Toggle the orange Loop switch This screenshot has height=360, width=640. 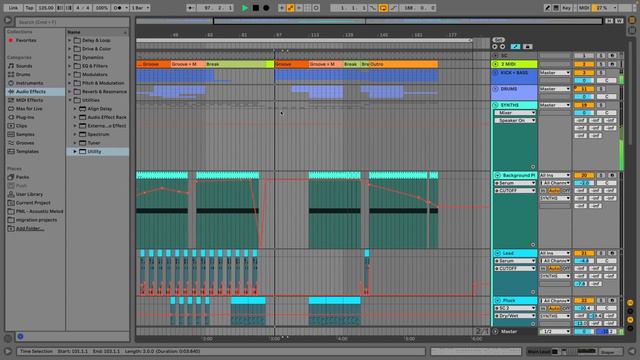coord(383,8)
